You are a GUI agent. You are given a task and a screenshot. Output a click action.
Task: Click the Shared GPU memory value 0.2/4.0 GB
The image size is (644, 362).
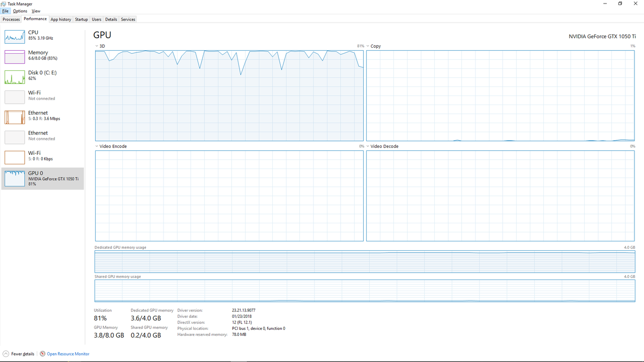(146, 335)
